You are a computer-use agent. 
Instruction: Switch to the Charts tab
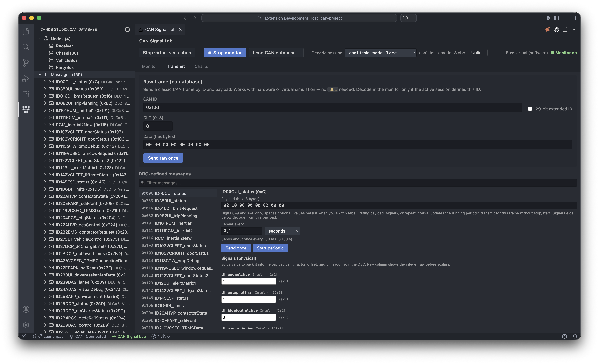(201, 66)
